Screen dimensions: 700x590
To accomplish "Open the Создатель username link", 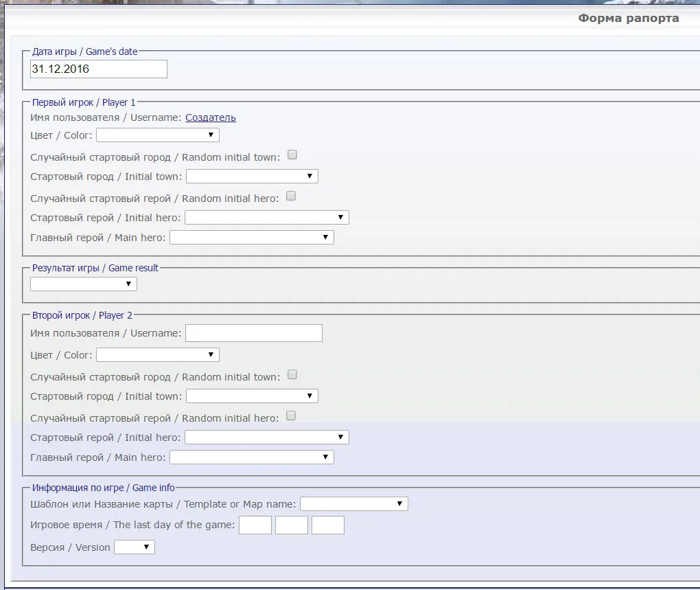I will pyautogui.click(x=211, y=117).
